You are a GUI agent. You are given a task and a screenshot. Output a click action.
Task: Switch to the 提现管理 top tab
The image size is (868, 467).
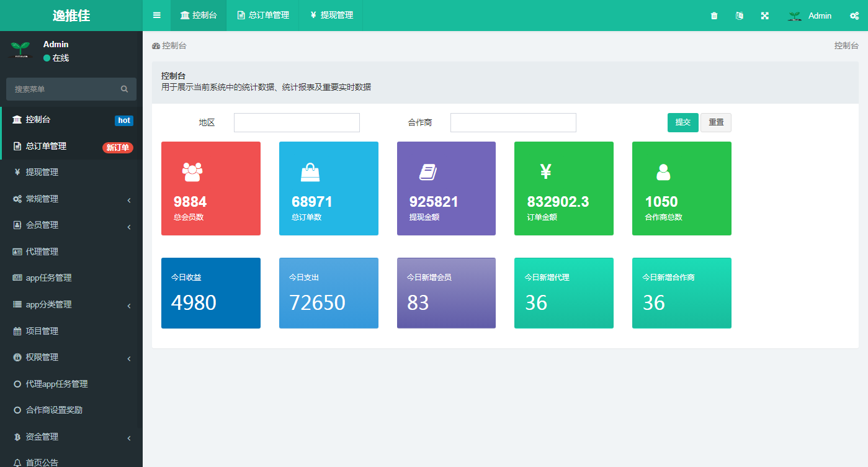(331, 16)
